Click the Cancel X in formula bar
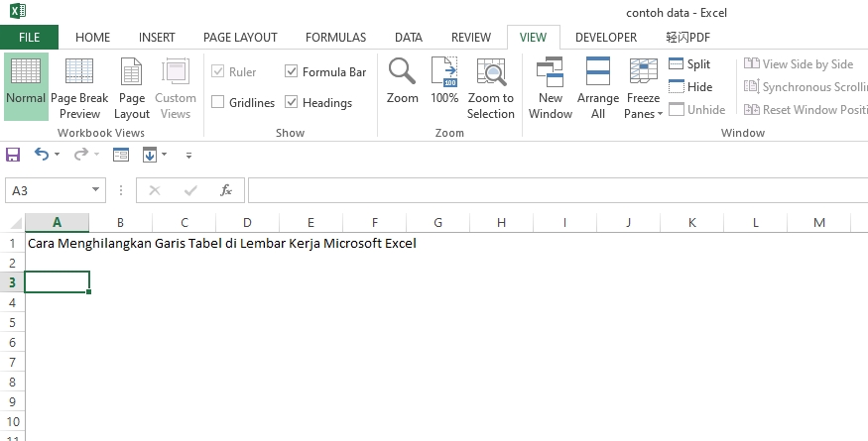The height and width of the screenshot is (441, 868). coord(155,190)
